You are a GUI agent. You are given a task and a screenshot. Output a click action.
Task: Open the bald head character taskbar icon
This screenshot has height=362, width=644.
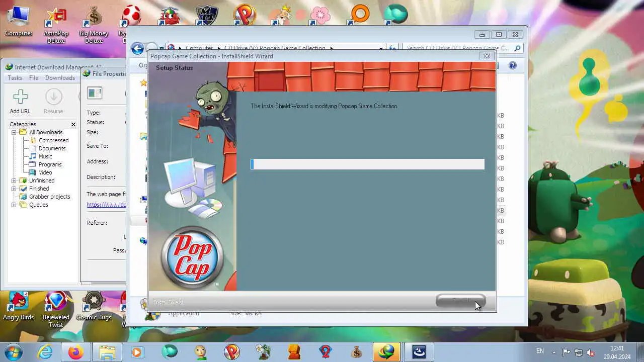201,352
